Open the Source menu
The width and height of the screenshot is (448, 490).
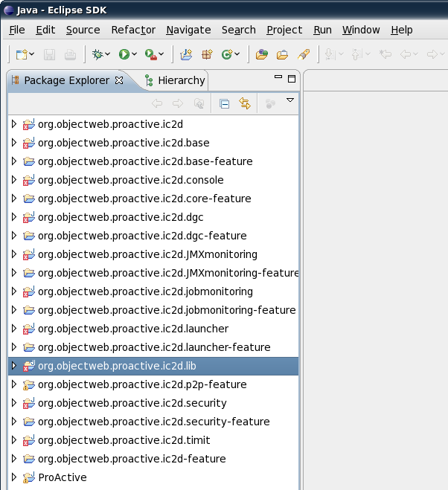pos(83,30)
